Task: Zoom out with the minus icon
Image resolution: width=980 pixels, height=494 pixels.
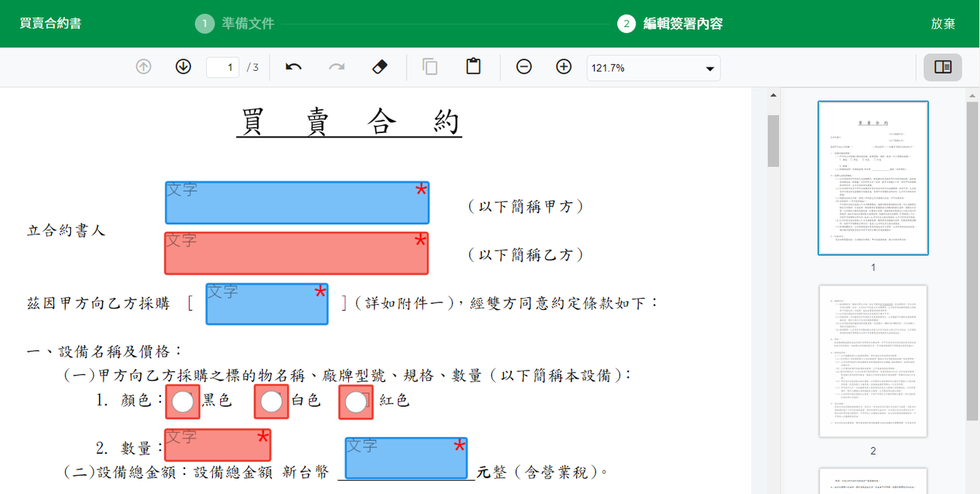Action: coord(524,67)
